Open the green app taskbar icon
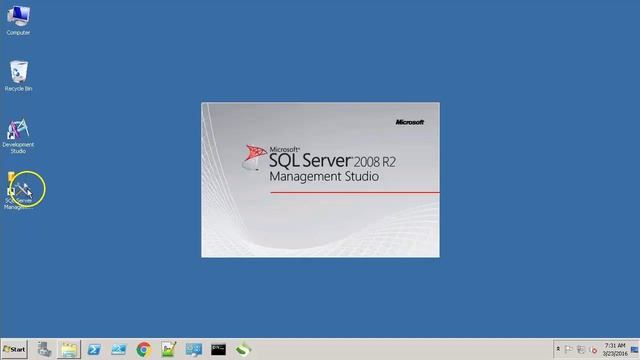Viewport: 640px width, 360px height. pyautogui.click(x=243, y=349)
